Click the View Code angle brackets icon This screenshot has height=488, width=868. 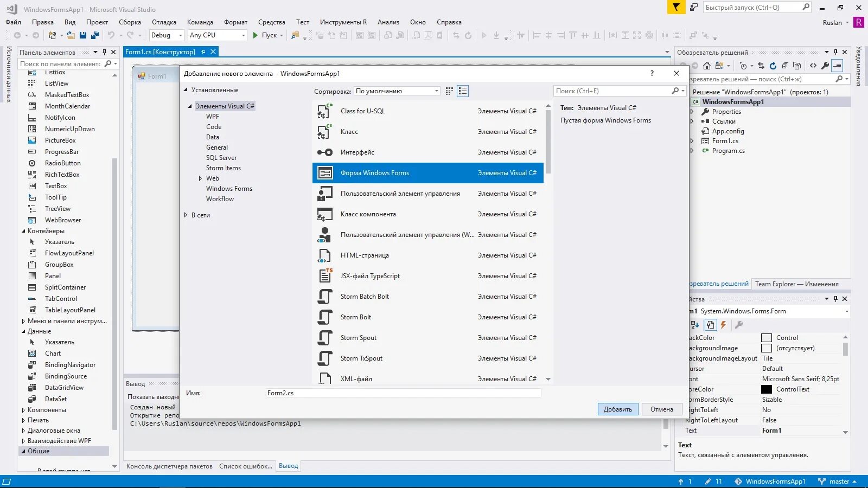(x=813, y=66)
